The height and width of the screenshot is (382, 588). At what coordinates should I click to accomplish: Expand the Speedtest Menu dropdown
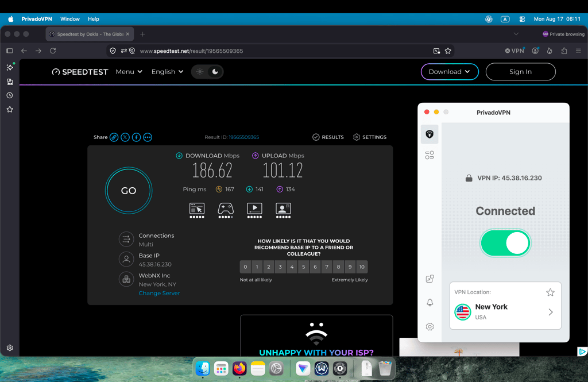[x=129, y=72]
